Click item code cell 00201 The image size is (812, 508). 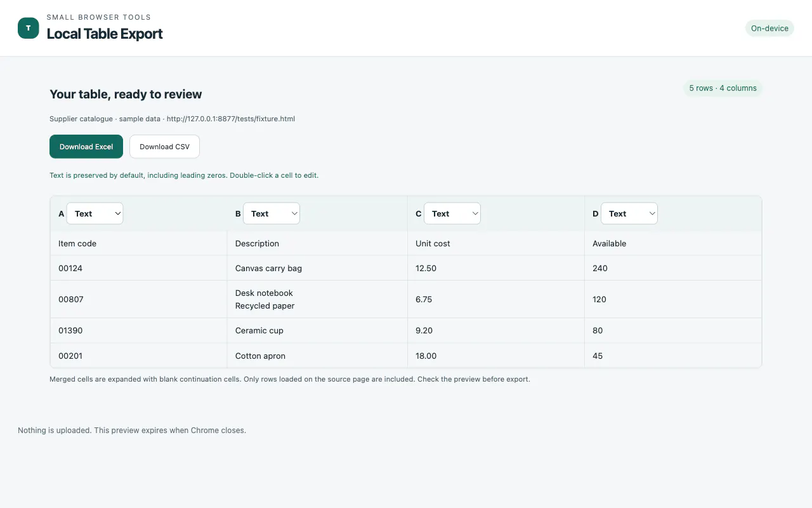138,356
